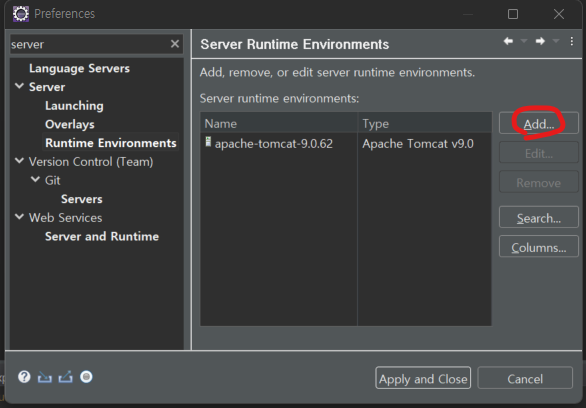Click the Eclipse Preferences window icon

21,14
